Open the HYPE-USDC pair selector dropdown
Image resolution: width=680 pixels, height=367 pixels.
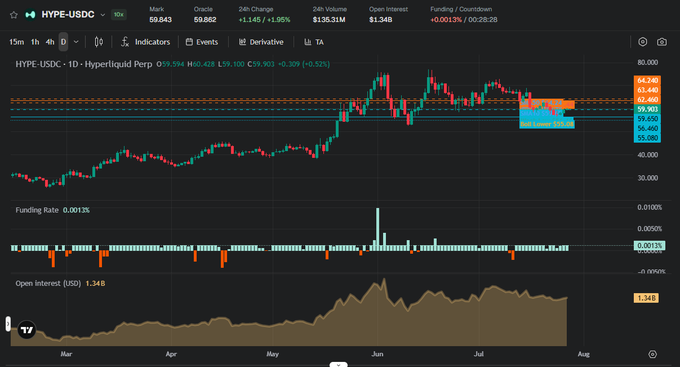pos(103,15)
